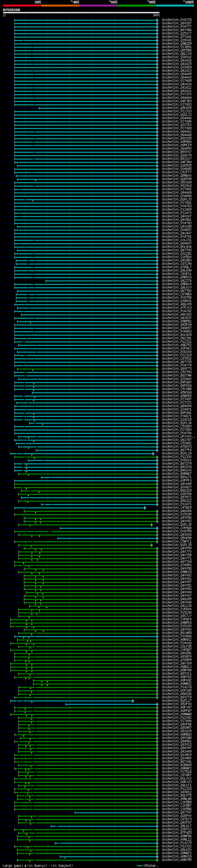The width and height of the screenshot is (197, 868).
Task: Select label UniRef100_P07370
Action: (177, 94)
